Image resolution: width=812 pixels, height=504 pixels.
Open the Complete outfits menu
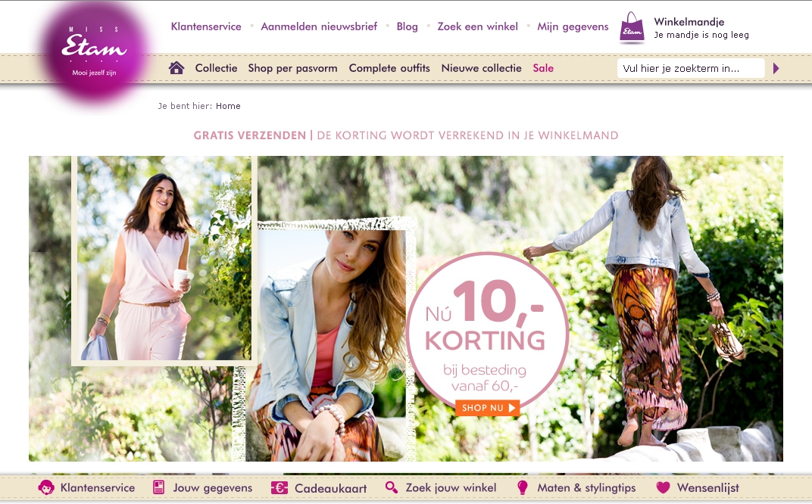[389, 68]
